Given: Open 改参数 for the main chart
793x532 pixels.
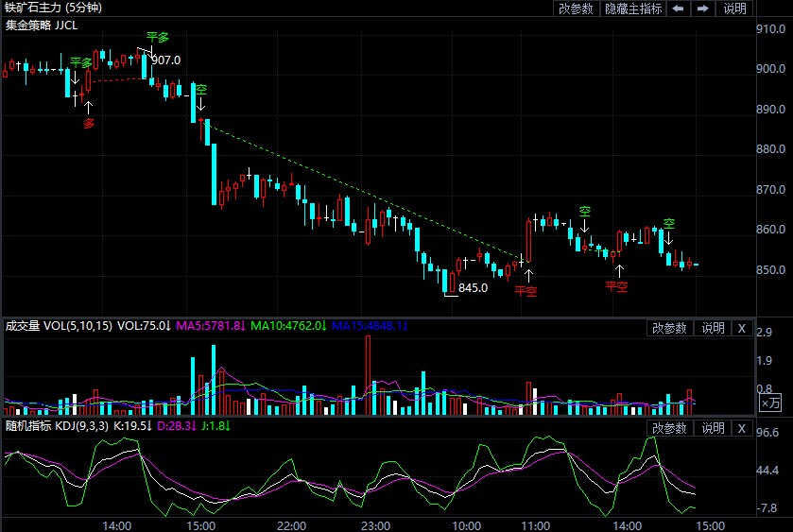Looking at the screenshot, I should (x=576, y=9).
